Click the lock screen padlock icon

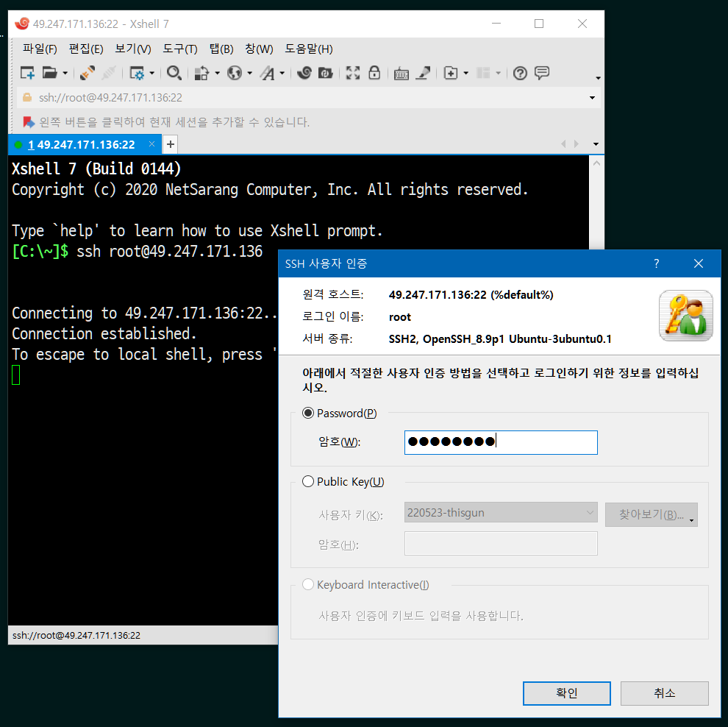(374, 73)
